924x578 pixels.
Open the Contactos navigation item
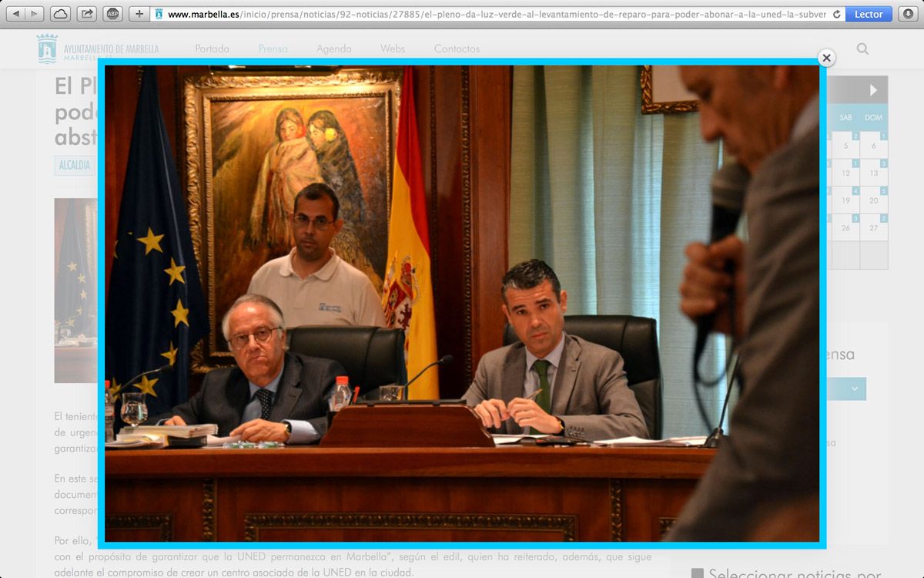tap(457, 49)
